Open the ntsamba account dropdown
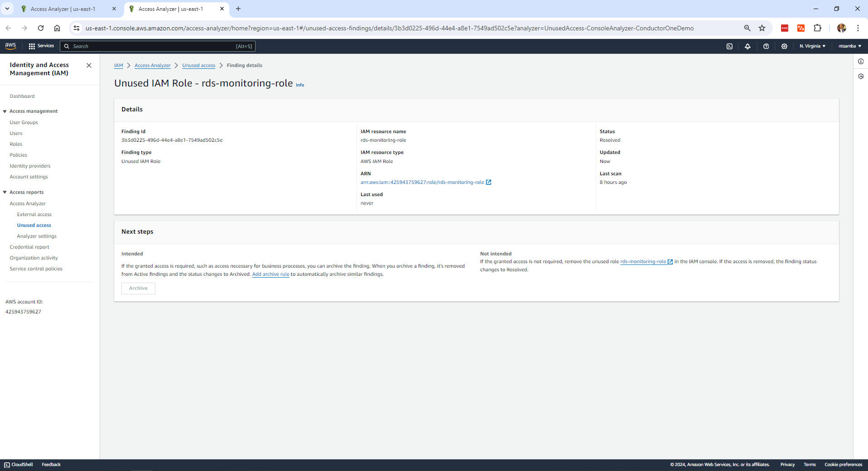 tap(849, 46)
